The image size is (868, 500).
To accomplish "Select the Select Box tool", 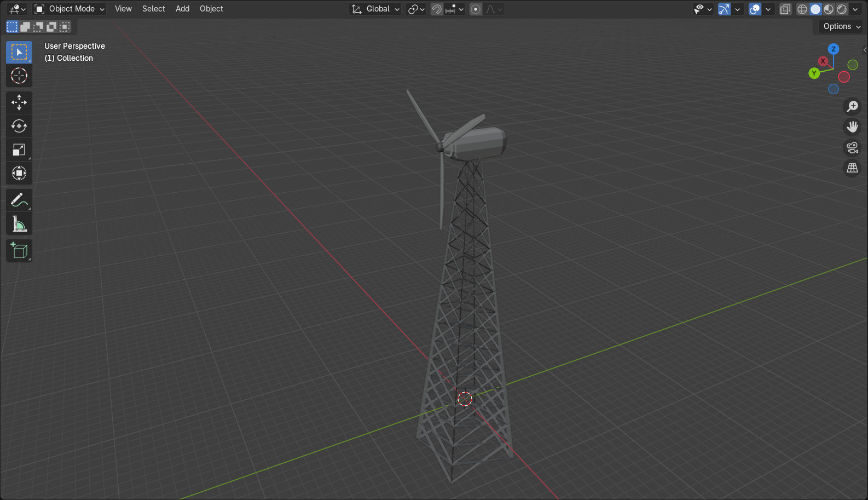I will click(x=19, y=52).
